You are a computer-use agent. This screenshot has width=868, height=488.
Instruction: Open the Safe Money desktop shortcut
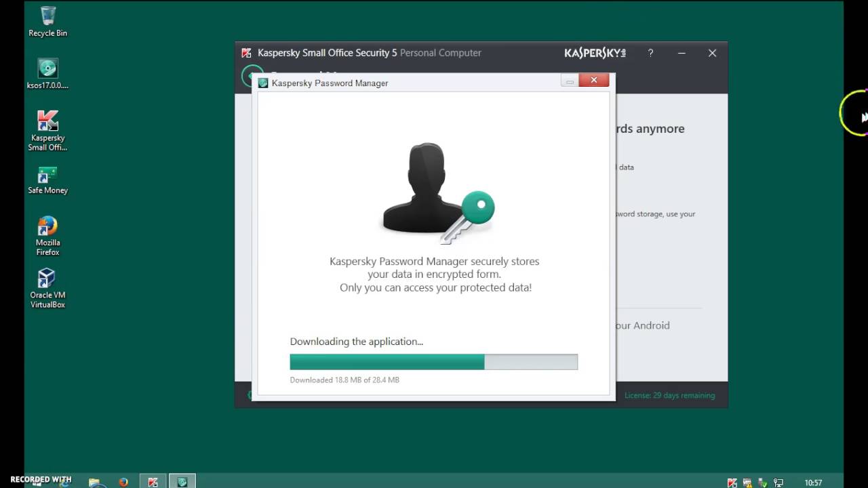47,180
